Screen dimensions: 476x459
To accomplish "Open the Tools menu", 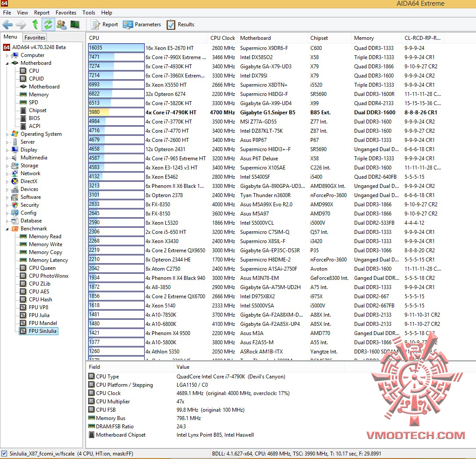I will 89,12.
